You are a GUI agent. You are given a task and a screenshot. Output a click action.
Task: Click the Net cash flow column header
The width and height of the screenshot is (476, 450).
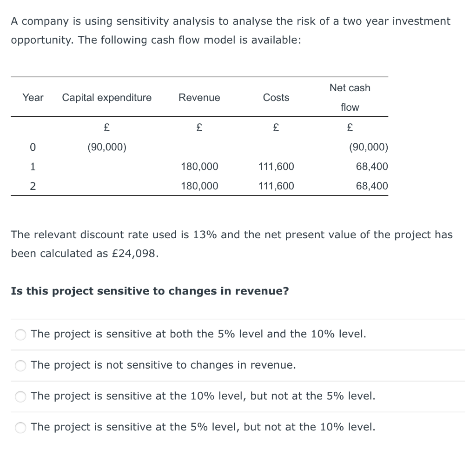coord(350,97)
